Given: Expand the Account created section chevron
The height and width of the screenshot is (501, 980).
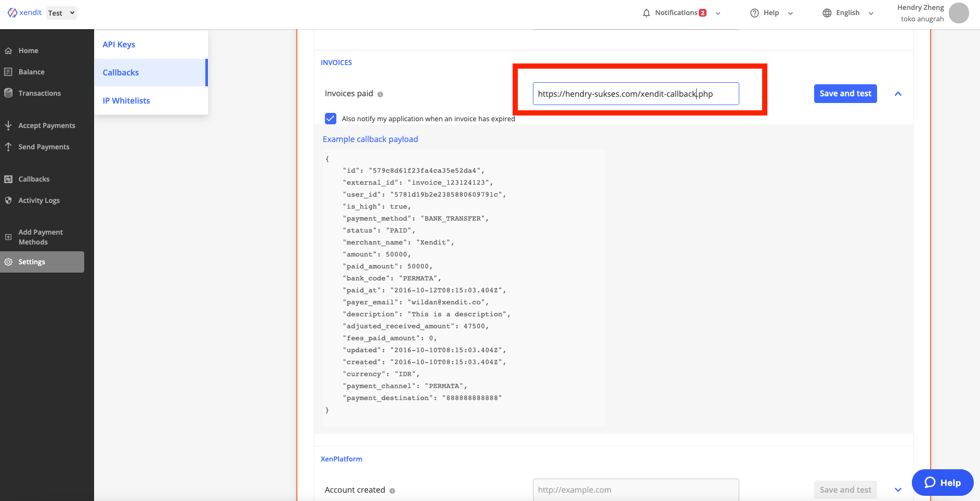Looking at the screenshot, I should [898, 490].
